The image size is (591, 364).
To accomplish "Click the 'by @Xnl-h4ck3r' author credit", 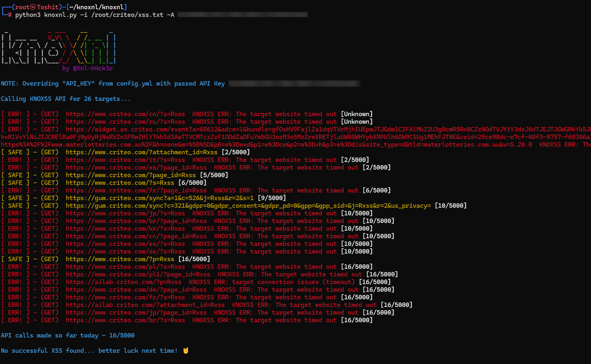I will click(88, 68).
